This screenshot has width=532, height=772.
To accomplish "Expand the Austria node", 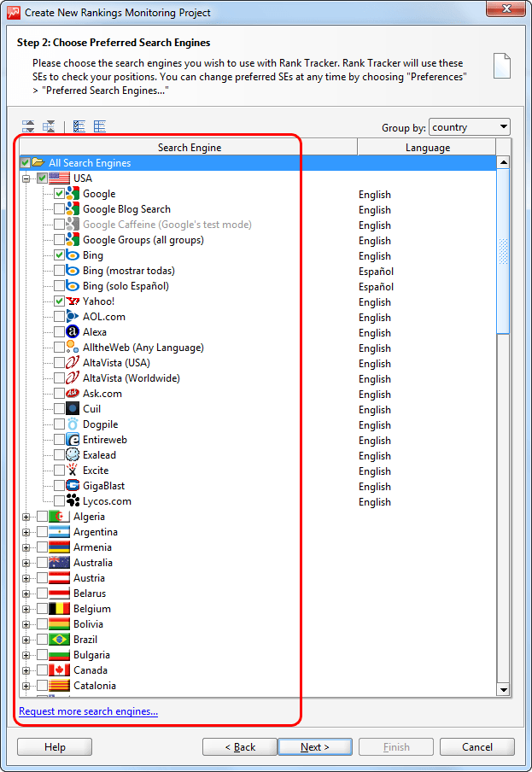I will coord(26,578).
